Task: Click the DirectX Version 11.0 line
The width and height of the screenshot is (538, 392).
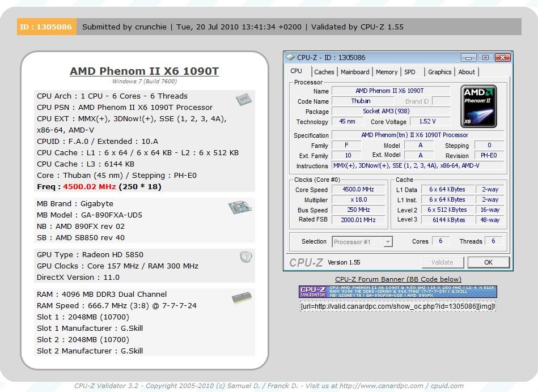Action: point(78,278)
